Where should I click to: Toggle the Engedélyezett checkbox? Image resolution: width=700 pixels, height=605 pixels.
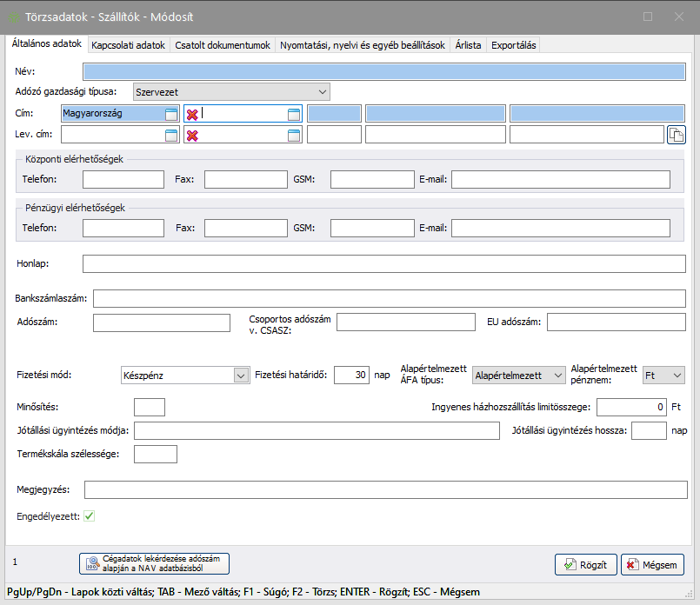(x=89, y=516)
